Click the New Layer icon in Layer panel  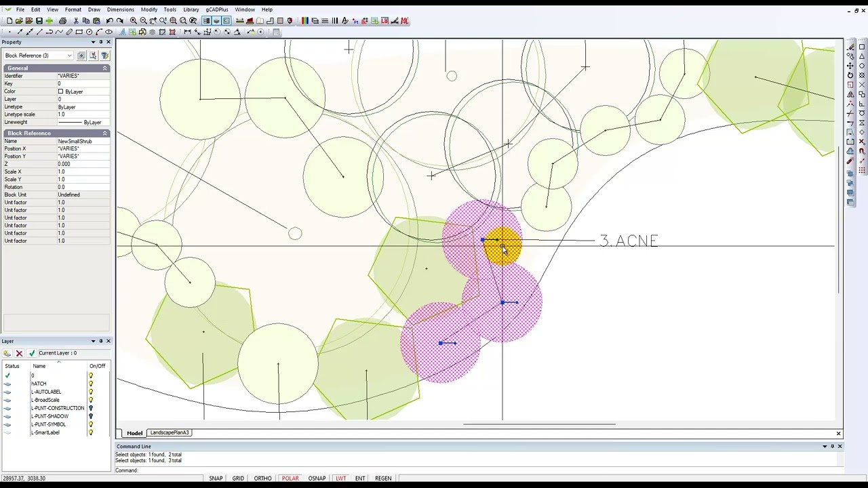7,353
